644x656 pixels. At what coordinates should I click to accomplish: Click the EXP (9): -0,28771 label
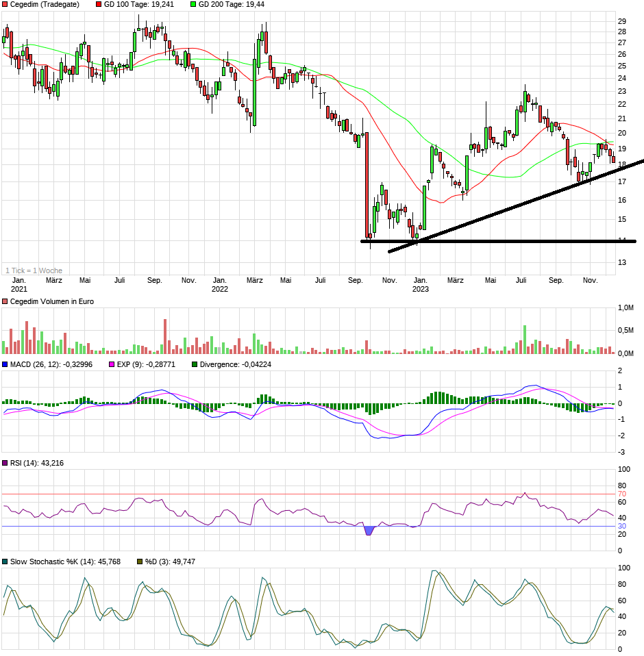coord(146,364)
